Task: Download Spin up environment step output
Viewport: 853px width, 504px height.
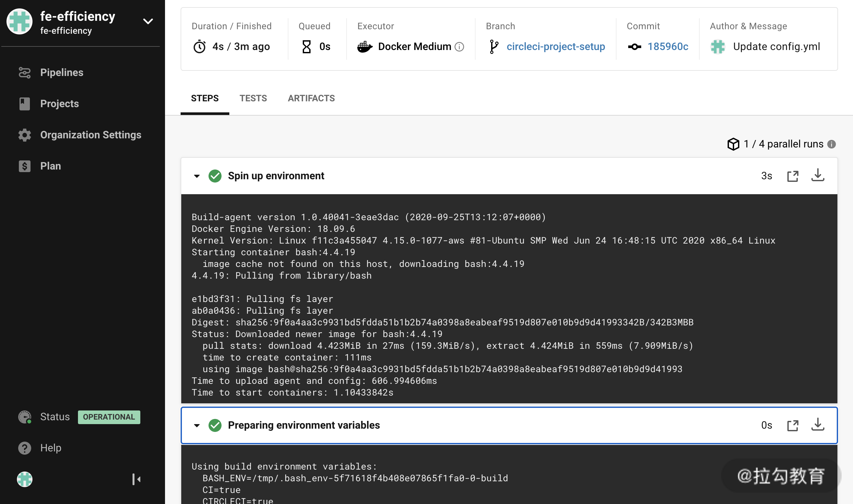Action: pos(817,176)
